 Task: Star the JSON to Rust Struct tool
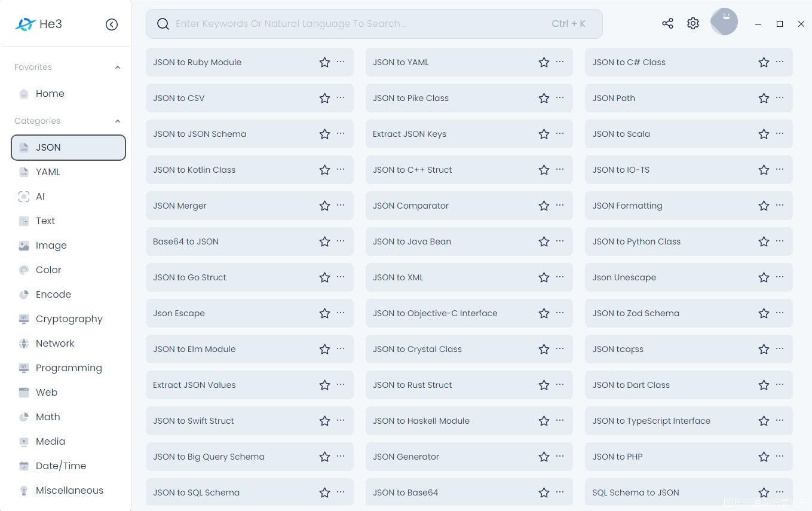[x=544, y=385]
